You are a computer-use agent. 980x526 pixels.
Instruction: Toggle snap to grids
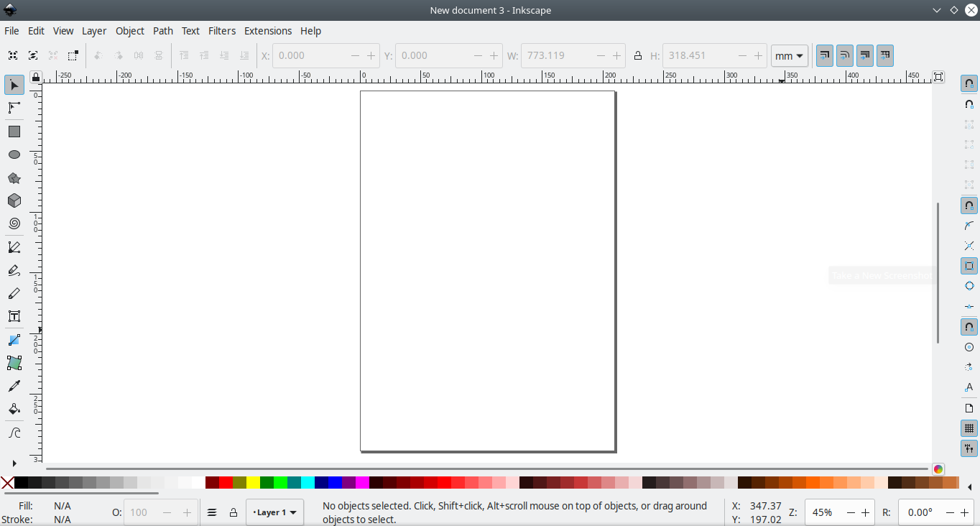click(x=969, y=428)
